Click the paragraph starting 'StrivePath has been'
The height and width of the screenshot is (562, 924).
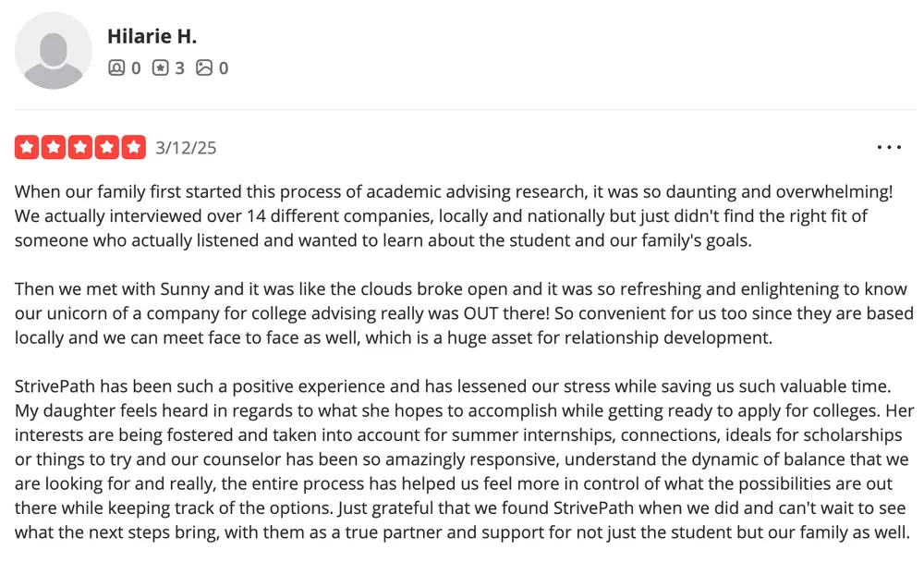(464, 459)
